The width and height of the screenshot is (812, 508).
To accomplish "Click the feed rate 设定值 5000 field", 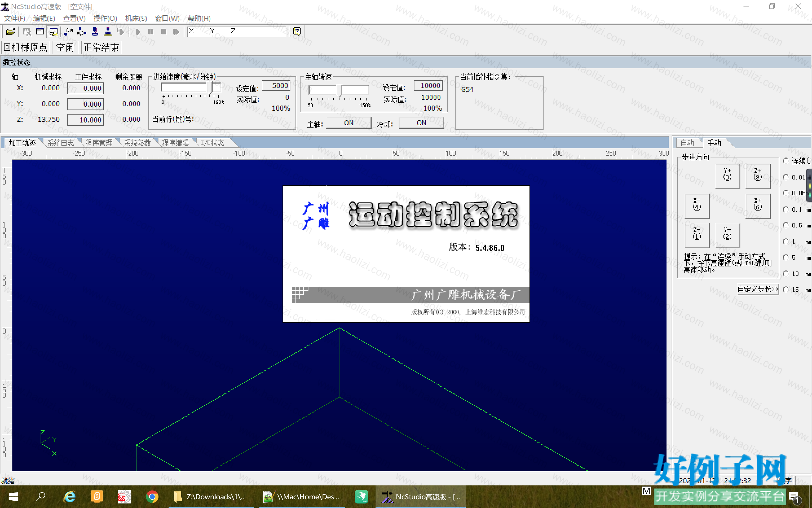I will coord(276,86).
